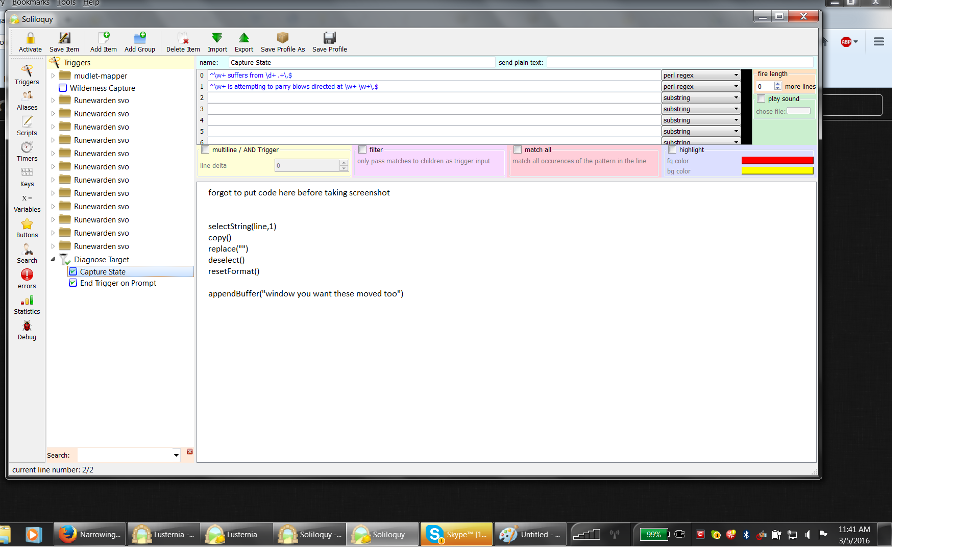Open the Timers view in sidebar

27,152
